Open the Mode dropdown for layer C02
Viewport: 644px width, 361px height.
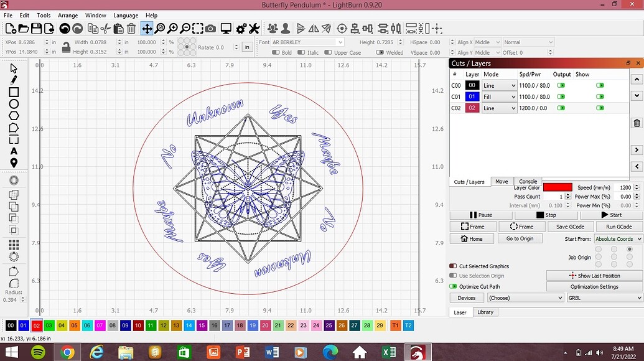(499, 108)
